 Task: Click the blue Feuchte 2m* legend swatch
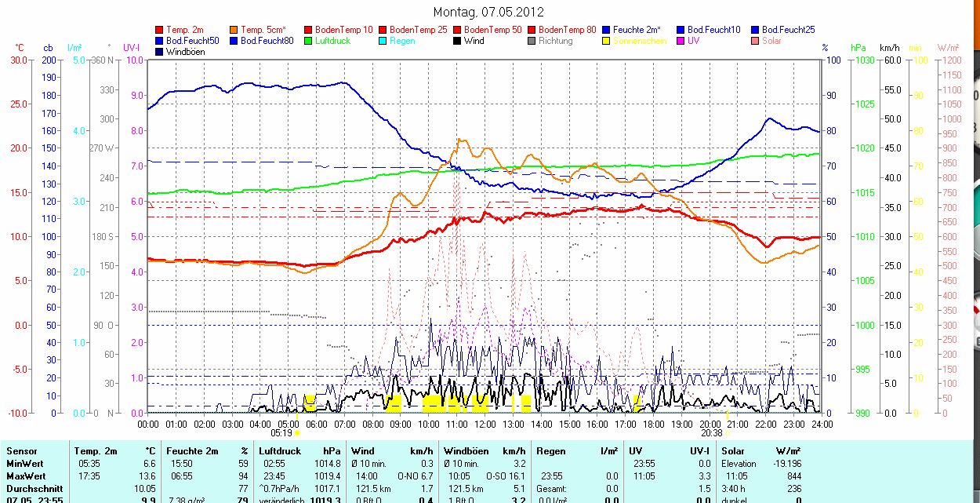tap(606, 30)
